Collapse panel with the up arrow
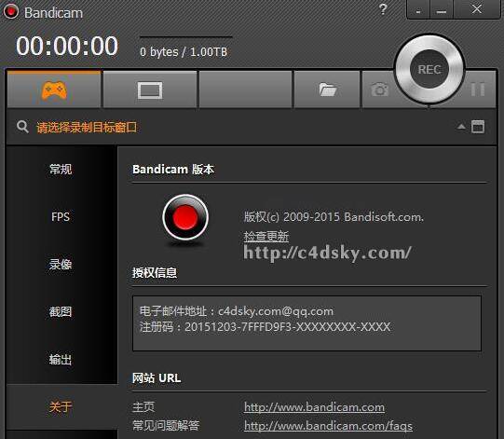Screen dimensions: 504x439 click(461, 127)
